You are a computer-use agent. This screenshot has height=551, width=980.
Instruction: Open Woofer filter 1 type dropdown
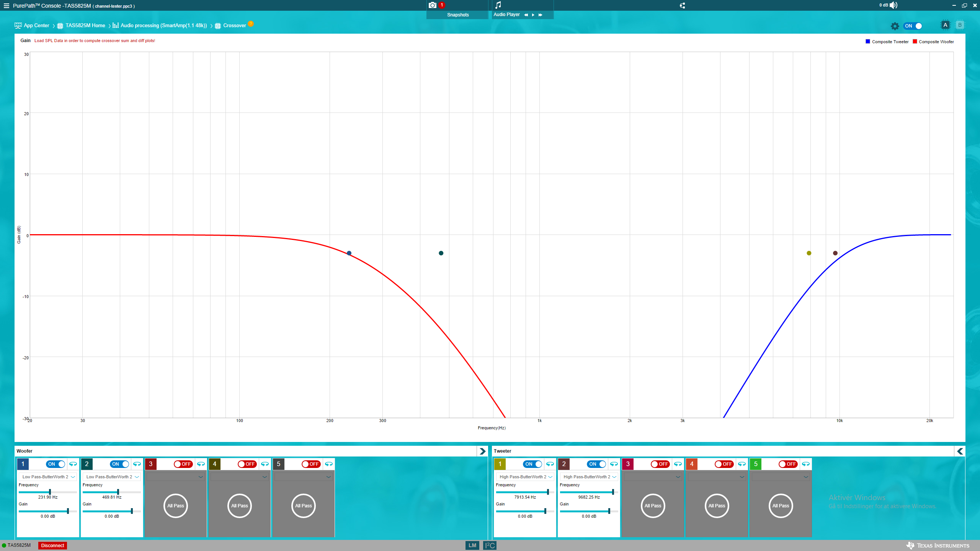pyautogui.click(x=48, y=477)
